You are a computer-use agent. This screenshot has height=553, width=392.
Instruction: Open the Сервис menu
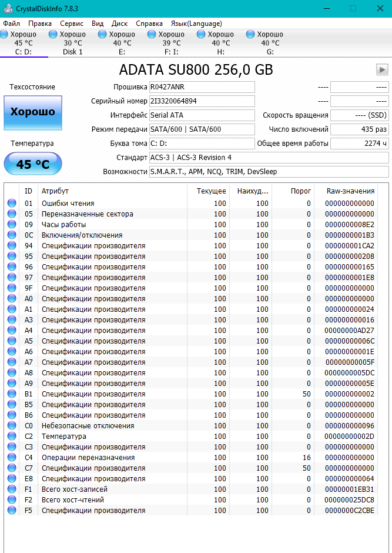coord(72,24)
